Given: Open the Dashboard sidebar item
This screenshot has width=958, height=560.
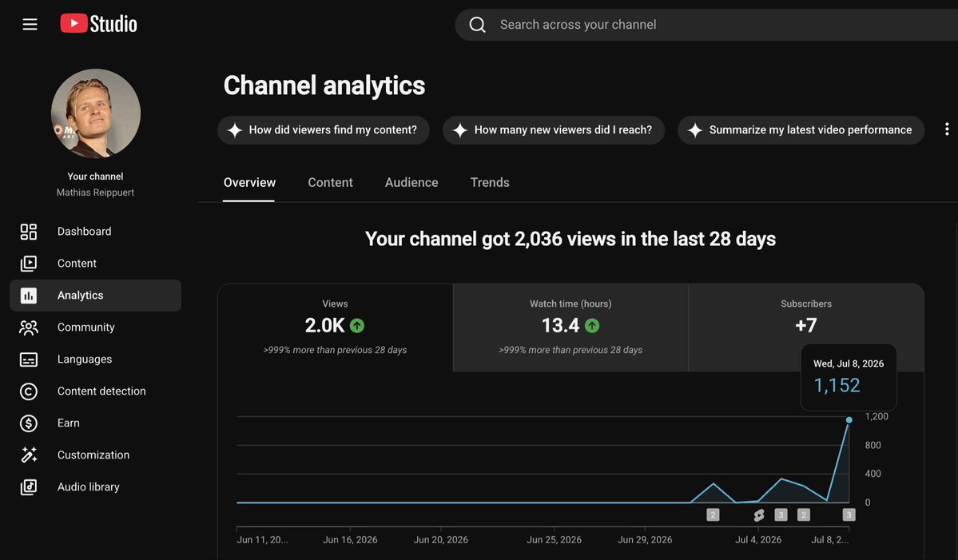Looking at the screenshot, I should click(x=95, y=232).
